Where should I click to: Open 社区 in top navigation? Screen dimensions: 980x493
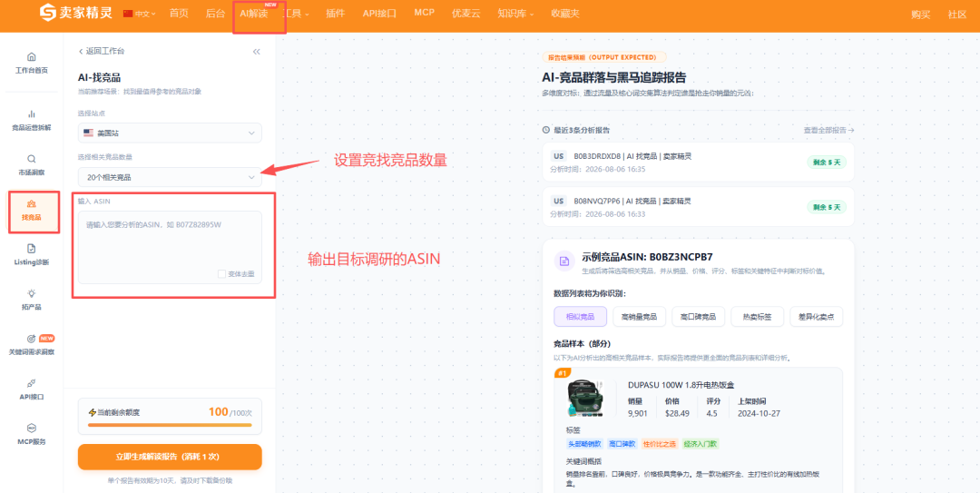957,15
